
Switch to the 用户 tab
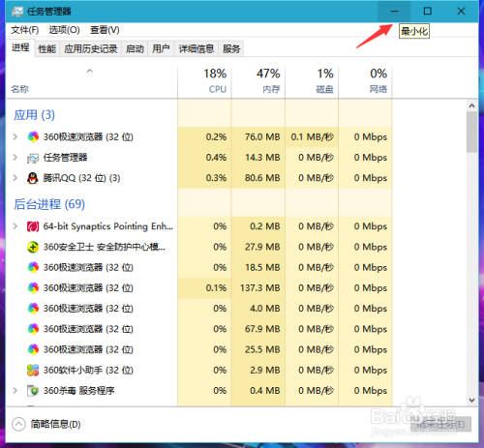[161, 49]
